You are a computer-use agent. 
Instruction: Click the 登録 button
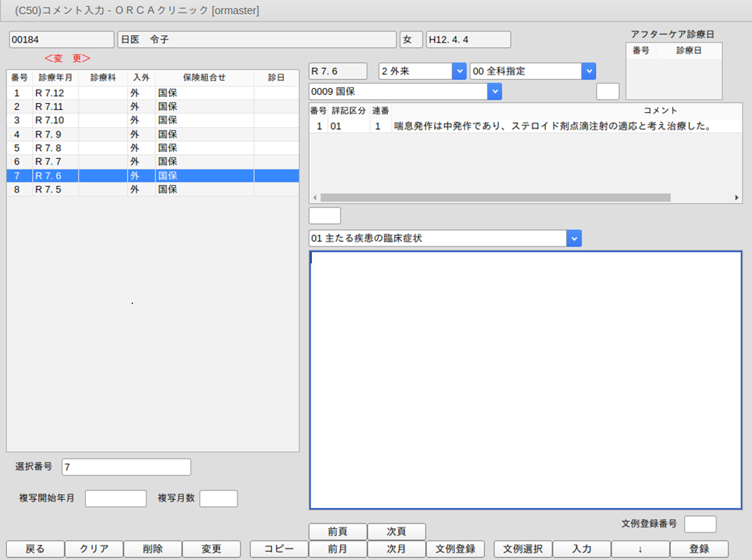coord(699,549)
